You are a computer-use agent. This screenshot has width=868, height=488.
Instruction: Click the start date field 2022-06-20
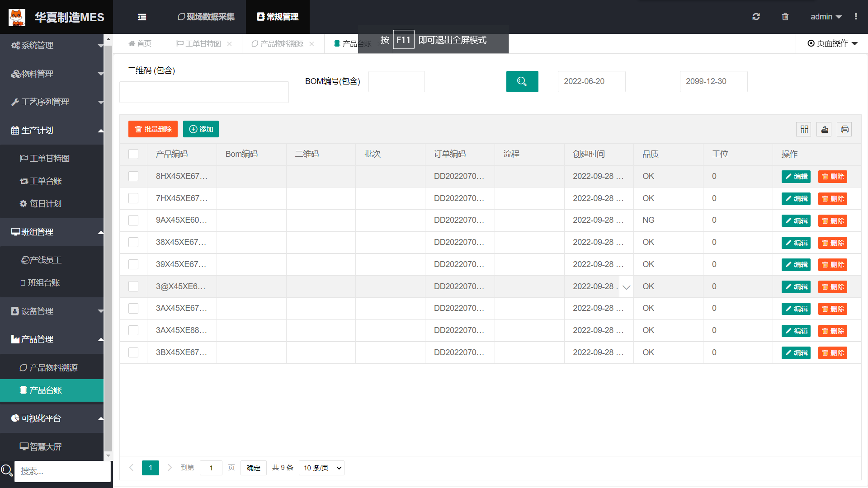point(591,81)
